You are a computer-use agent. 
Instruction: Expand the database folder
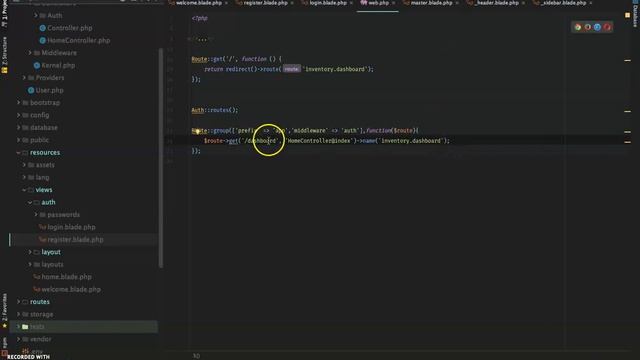[x=19, y=128]
